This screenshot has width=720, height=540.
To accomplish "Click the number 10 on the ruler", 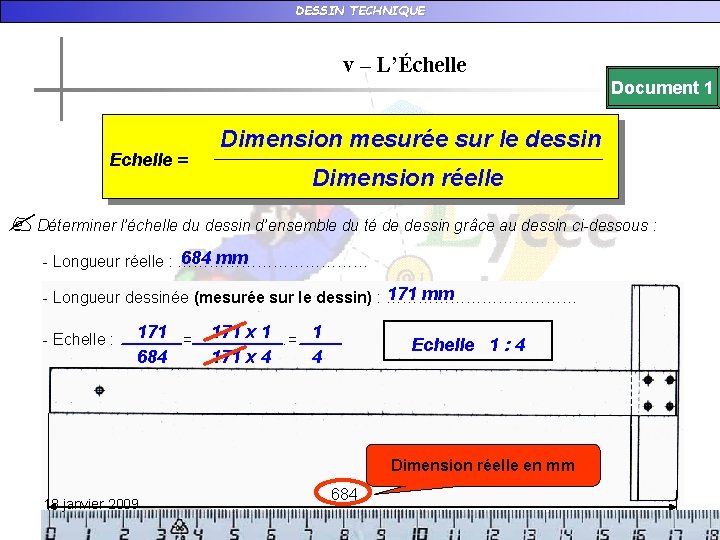I will pyautogui.click(x=419, y=534).
